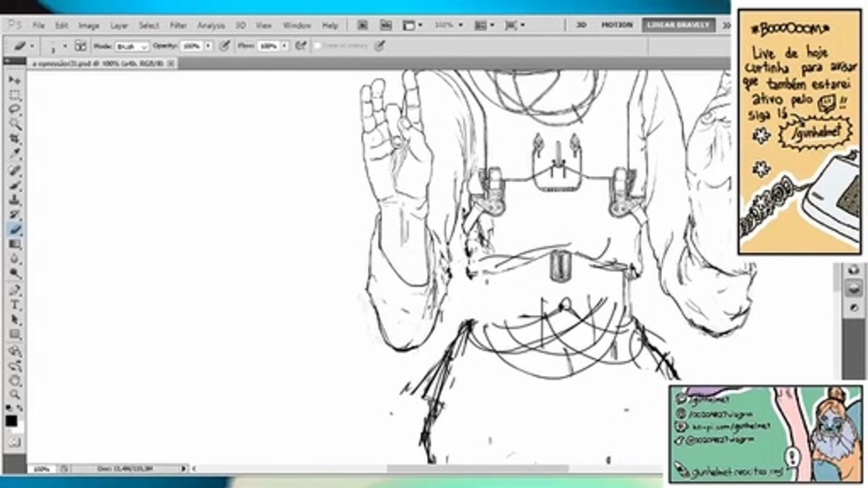The height and width of the screenshot is (488, 868).
Task: Open the Arrange Documents dropdown
Action: click(x=484, y=25)
